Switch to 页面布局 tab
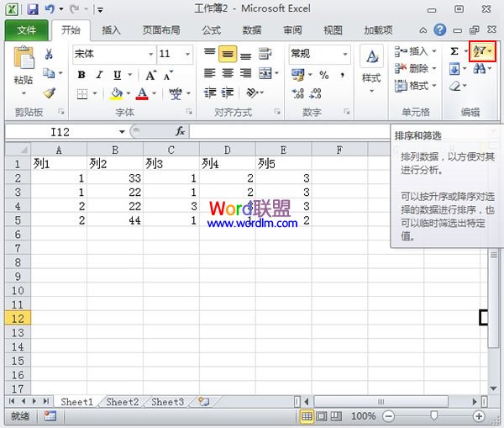 [x=161, y=30]
